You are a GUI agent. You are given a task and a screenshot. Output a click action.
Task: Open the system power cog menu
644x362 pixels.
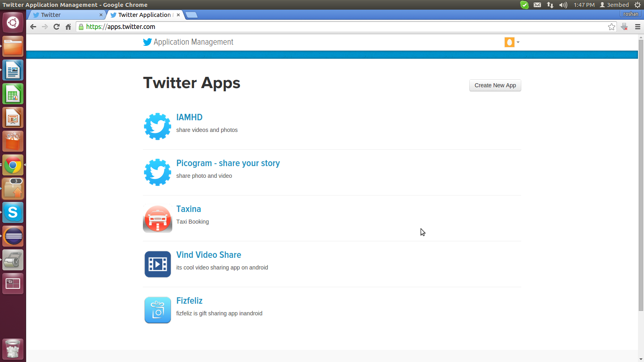[638, 5]
